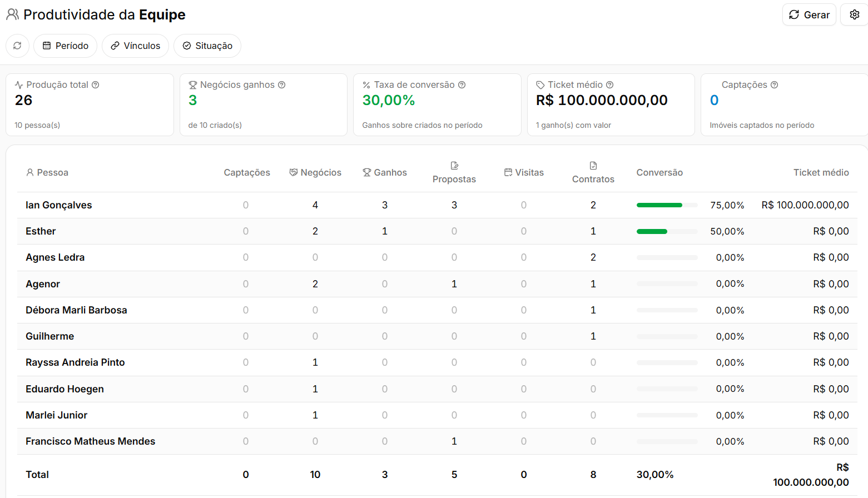Select the Guilherme row name

click(x=49, y=336)
